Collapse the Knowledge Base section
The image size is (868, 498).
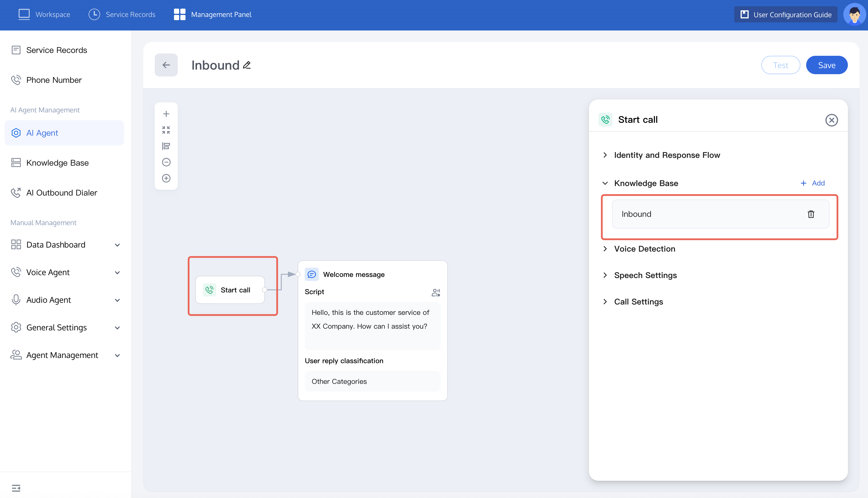tap(605, 183)
